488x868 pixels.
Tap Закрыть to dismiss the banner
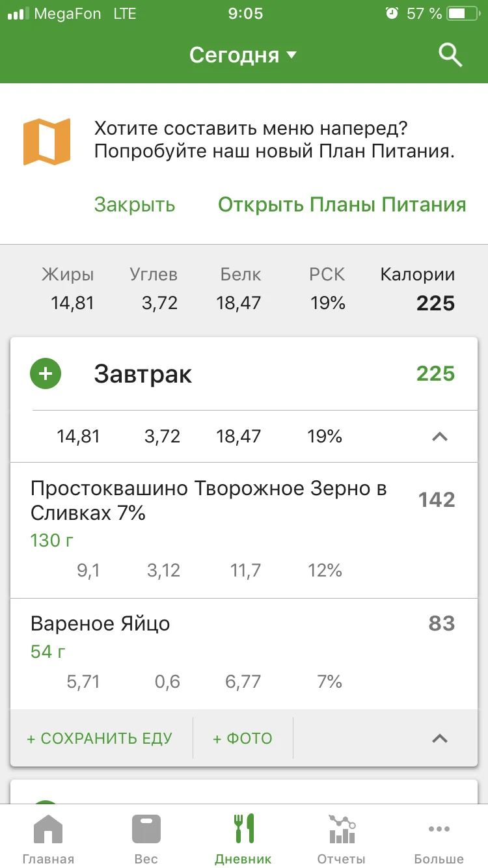[x=135, y=205]
